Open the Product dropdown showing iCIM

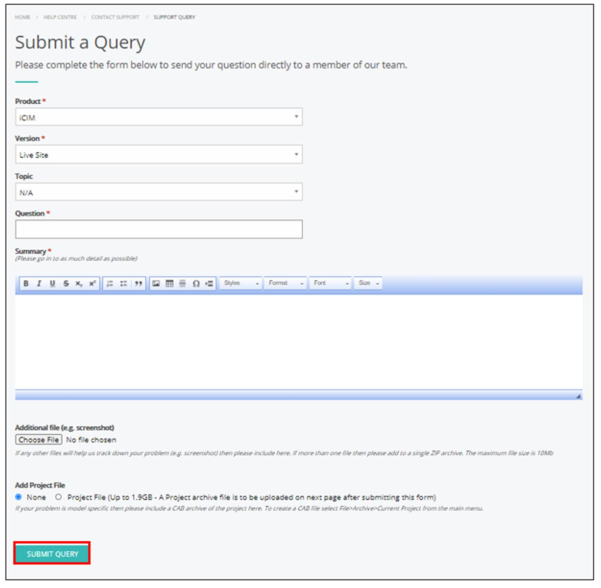[x=159, y=117]
